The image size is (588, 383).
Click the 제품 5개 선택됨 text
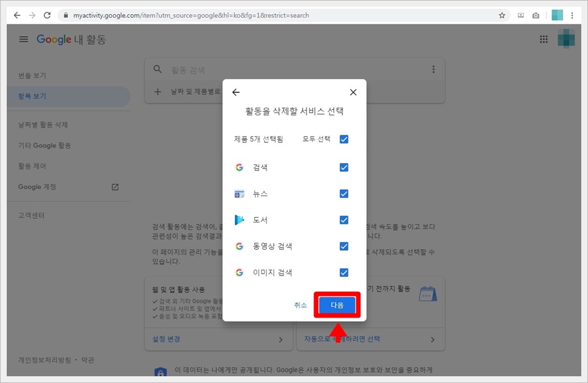click(258, 140)
